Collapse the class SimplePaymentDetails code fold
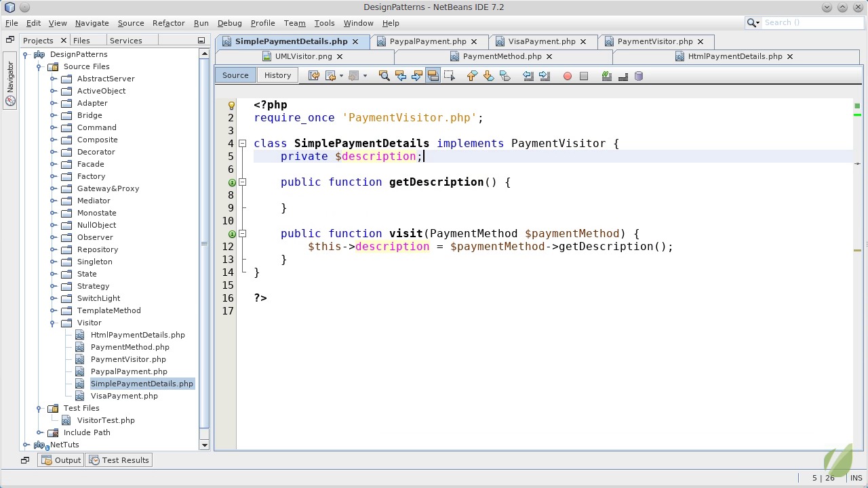This screenshot has width=868, height=488. pos(242,144)
